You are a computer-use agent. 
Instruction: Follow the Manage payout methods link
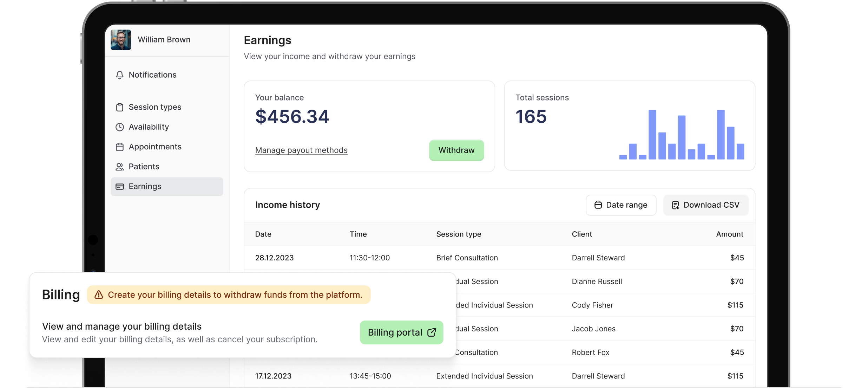[301, 150]
